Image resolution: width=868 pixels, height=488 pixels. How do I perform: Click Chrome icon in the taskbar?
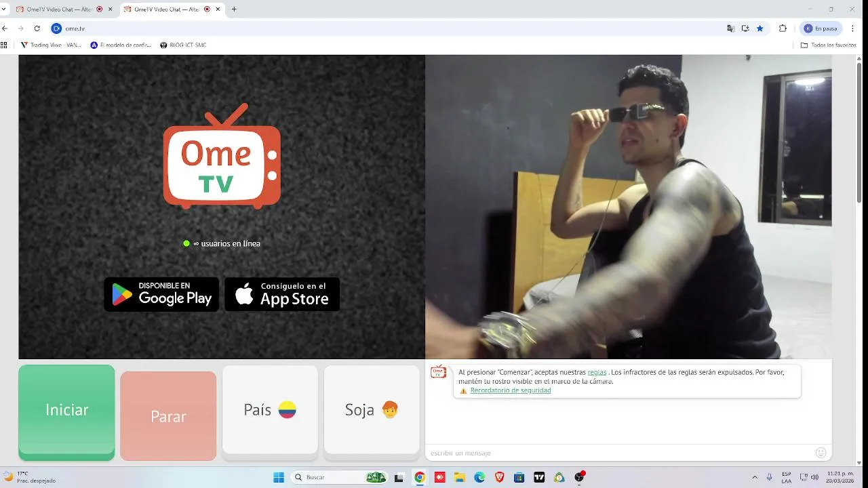(420, 477)
